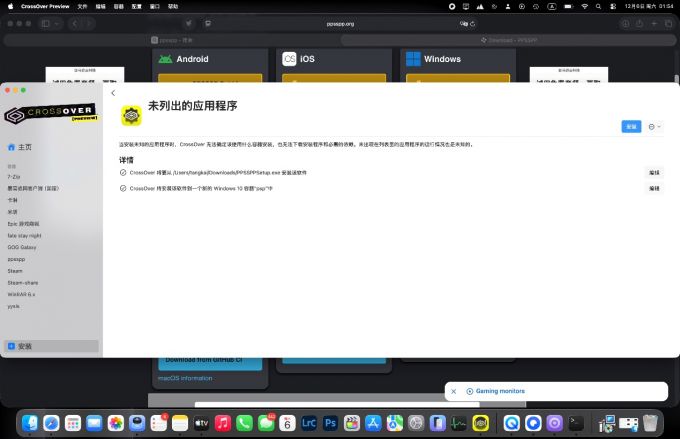Open Lightroom Classic from the Dock
680x439 pixels.
point(309,423)
